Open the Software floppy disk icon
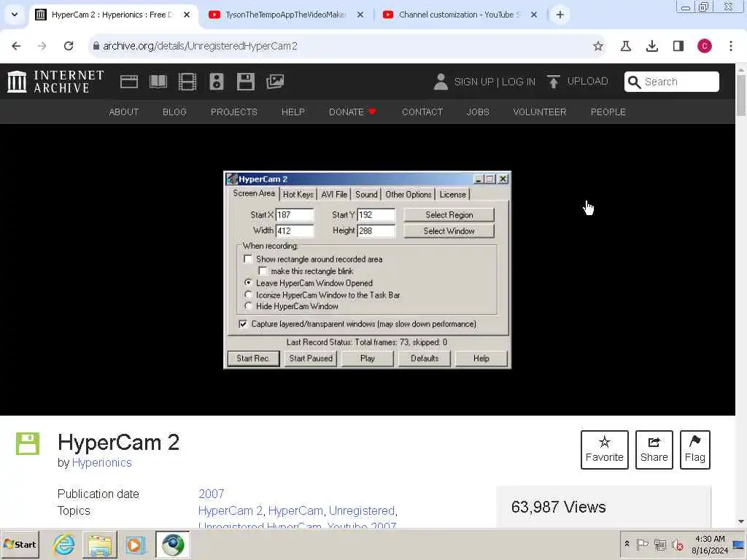 click(x=245, y=82)
